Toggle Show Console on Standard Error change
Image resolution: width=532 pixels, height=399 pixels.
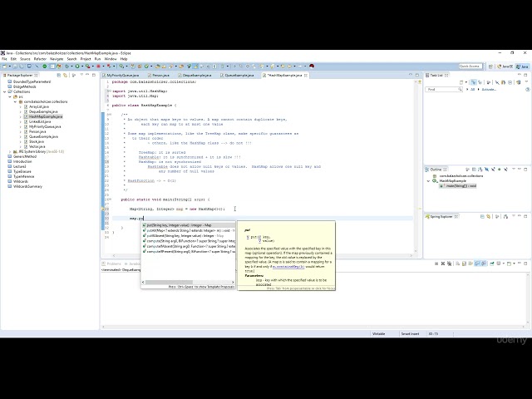[x=484, y=264]
